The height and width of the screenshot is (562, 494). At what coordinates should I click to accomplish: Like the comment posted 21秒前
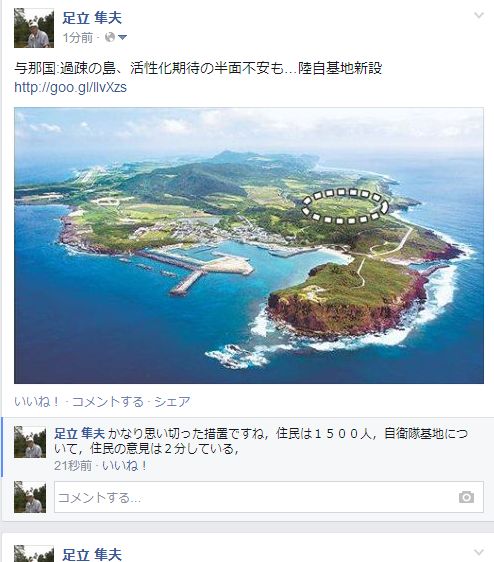pyautogui.click(x=124, y=466)
